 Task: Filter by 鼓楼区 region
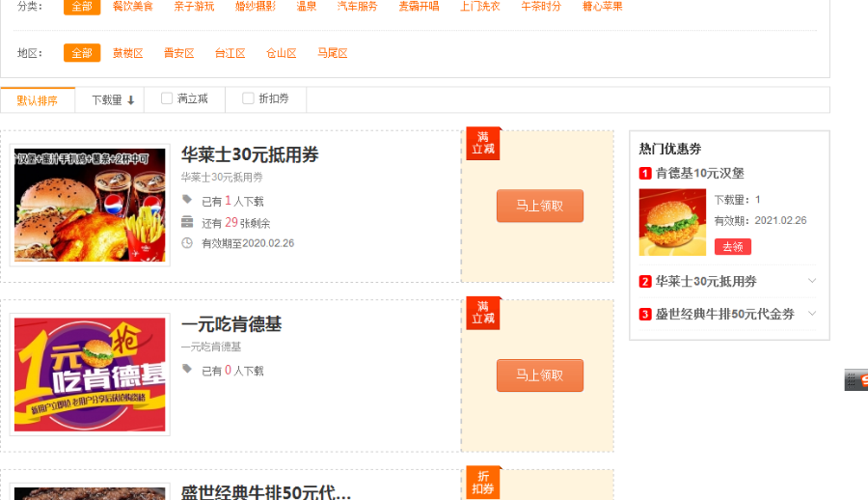click(128, 53)
